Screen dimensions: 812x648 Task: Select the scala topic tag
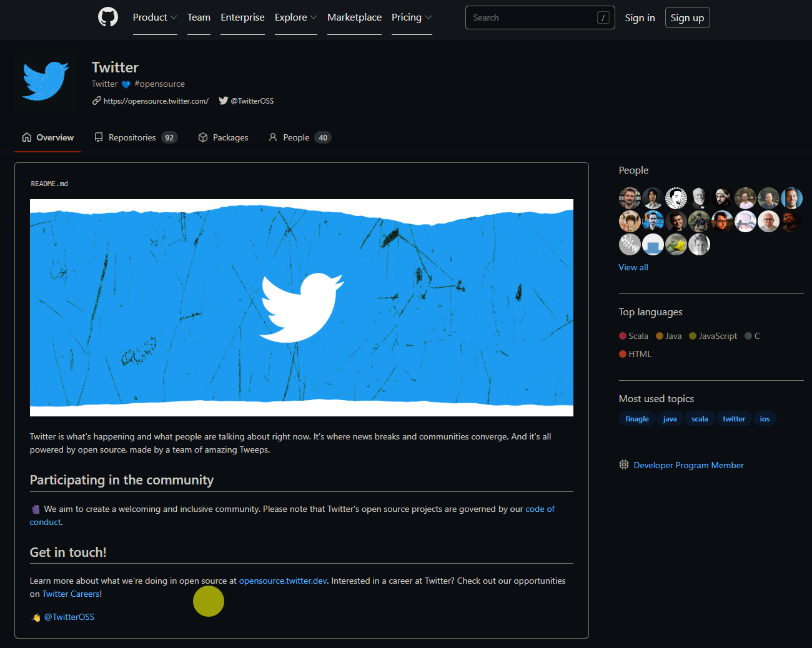point(700,419)
